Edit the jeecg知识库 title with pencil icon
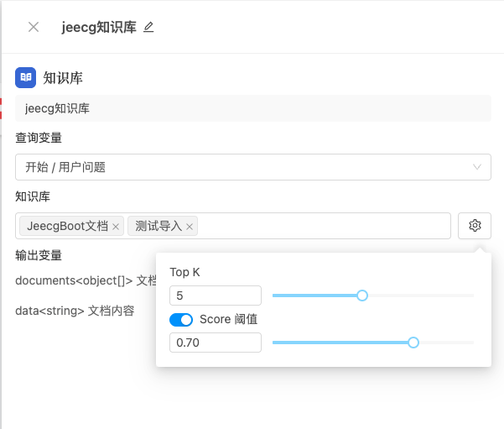 point(148,27)
